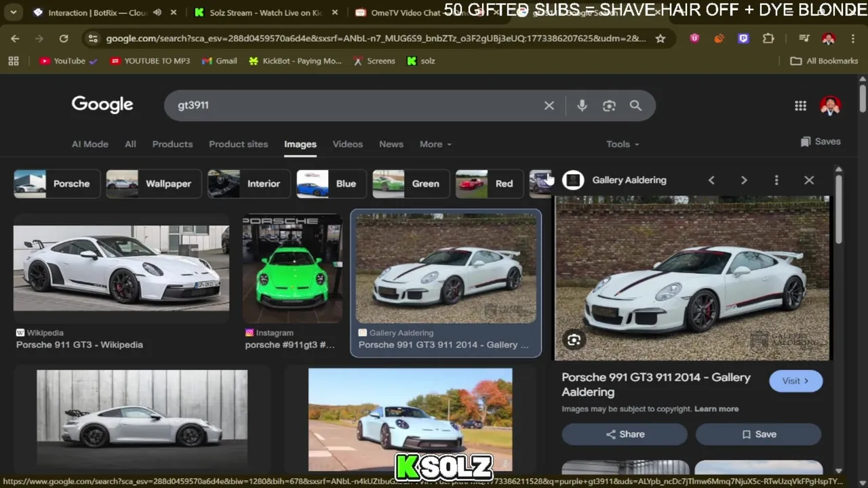868x488 pixels.
Task: Switch to the Videos results tab
Action: 348,144
